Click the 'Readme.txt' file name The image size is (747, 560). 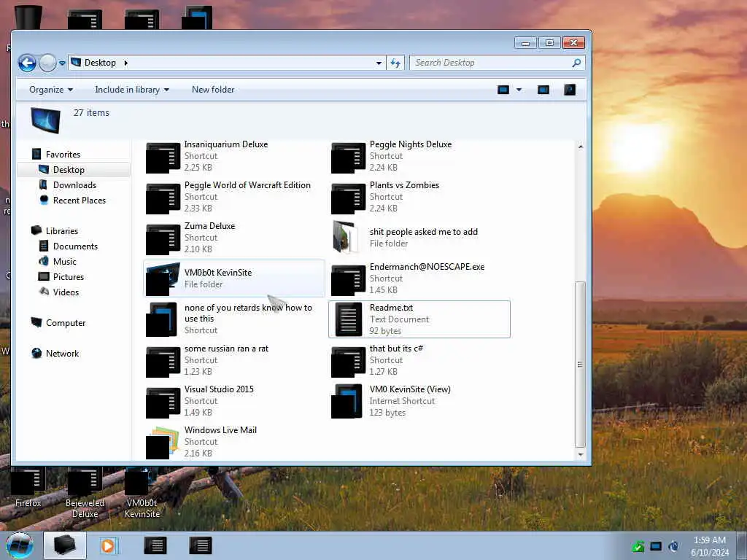[x=391, y=308]
